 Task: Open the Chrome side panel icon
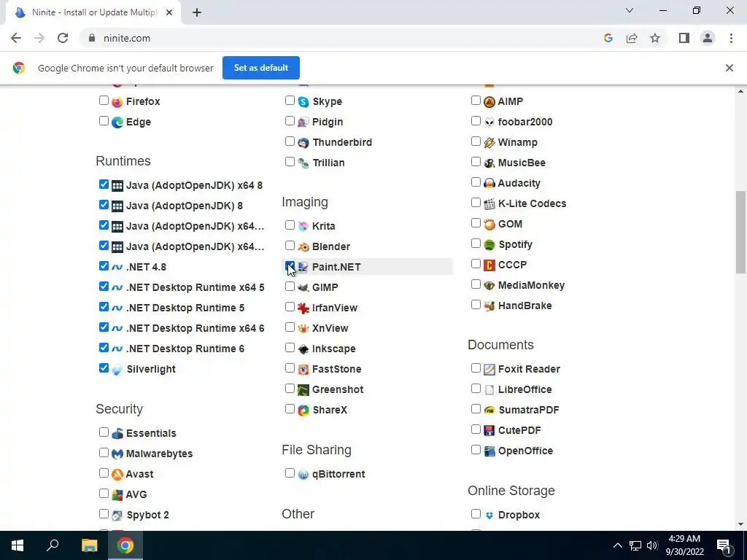coord(684,38)
